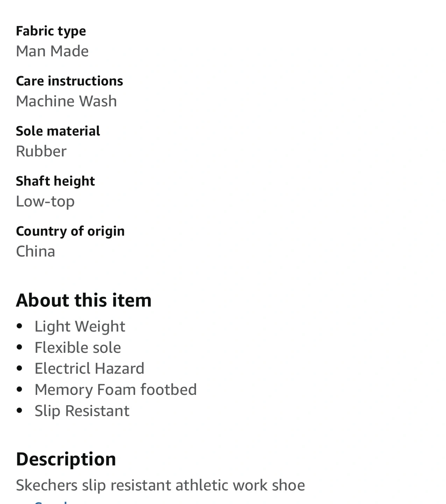Tap the Care instructions label
The height and width of the screenshot is (504, 446).
[x=70, y=81]
